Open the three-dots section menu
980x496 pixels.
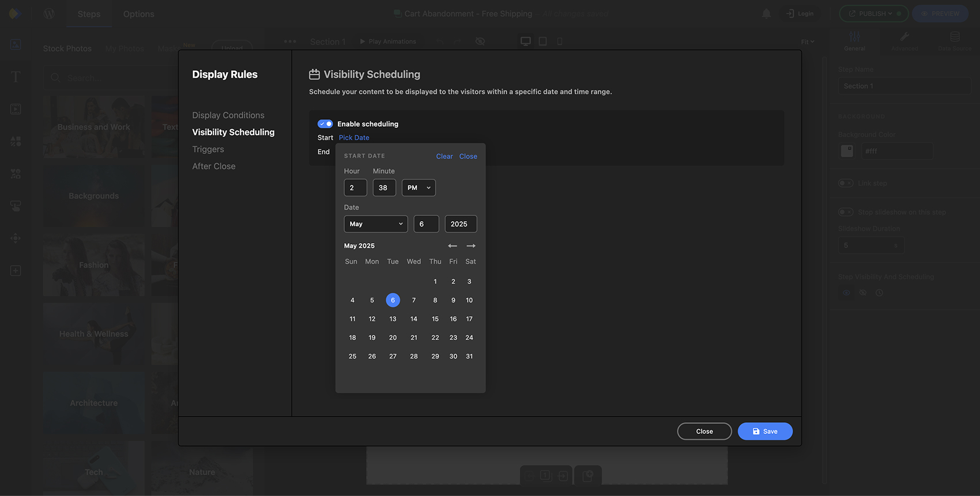[x=290, y=41]
